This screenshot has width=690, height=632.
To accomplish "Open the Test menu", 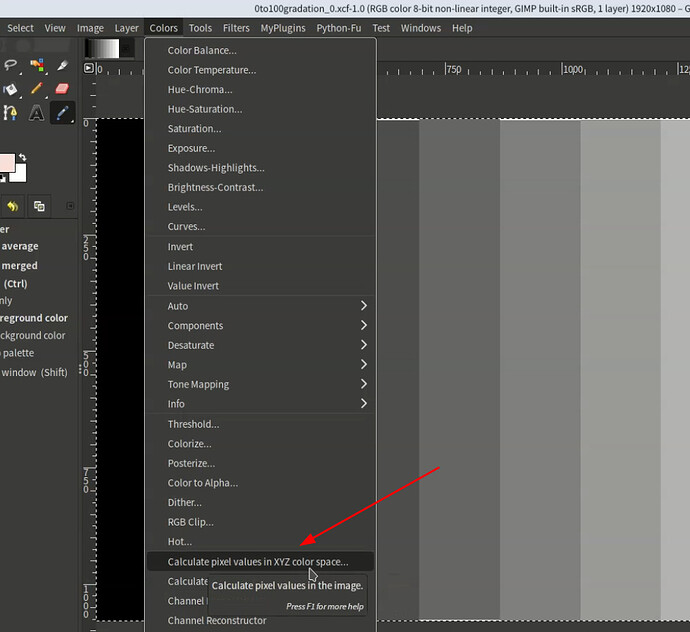I will click(381, 28).
